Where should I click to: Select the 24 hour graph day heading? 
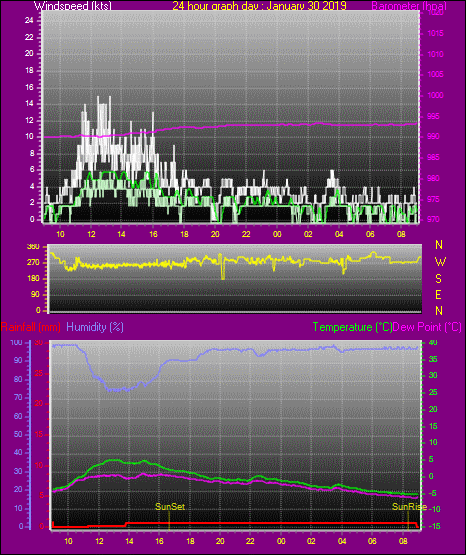coord(259,6)
